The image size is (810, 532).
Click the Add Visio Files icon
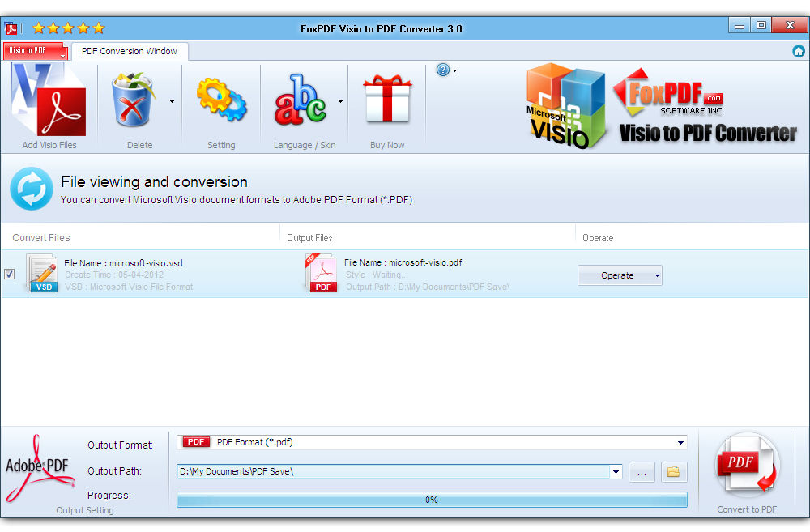click(x=49, y=100)
